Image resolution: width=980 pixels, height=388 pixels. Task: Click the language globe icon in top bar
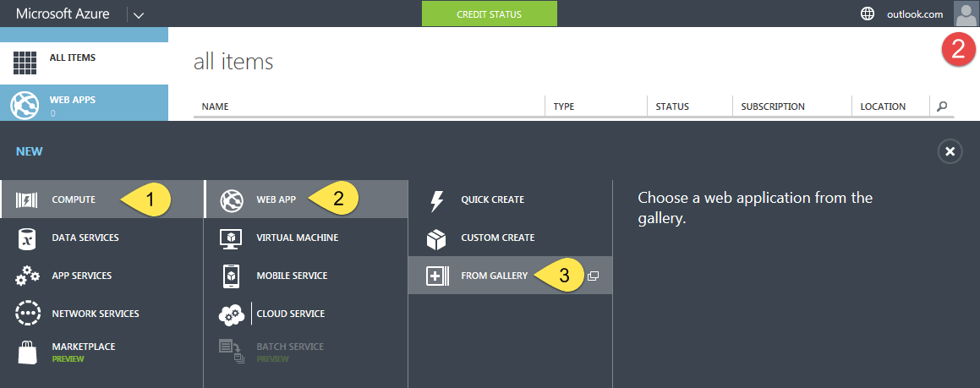tap(868, 14)
